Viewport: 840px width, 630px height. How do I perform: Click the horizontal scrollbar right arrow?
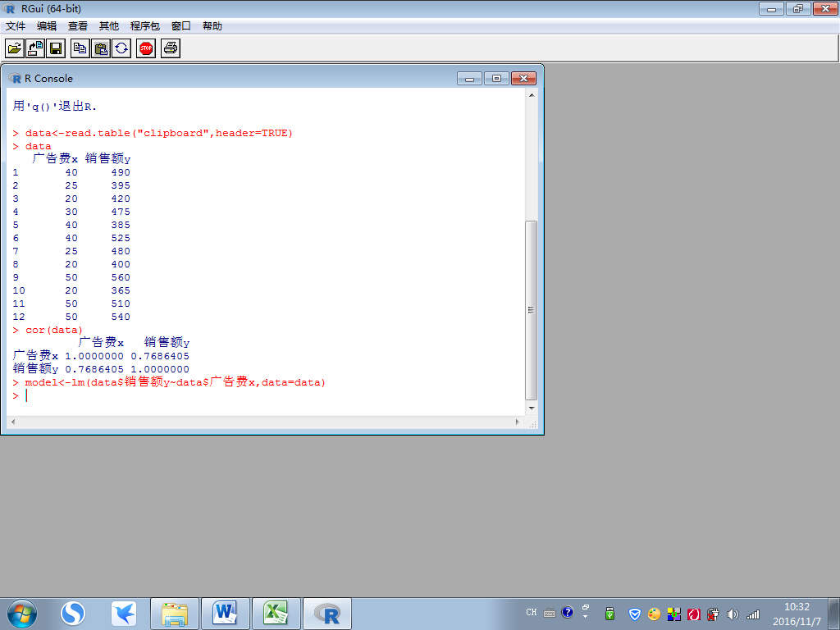pos(517,422)
